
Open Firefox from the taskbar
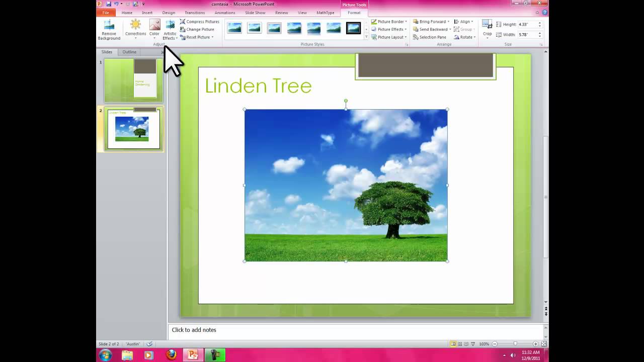coord(172,355)
